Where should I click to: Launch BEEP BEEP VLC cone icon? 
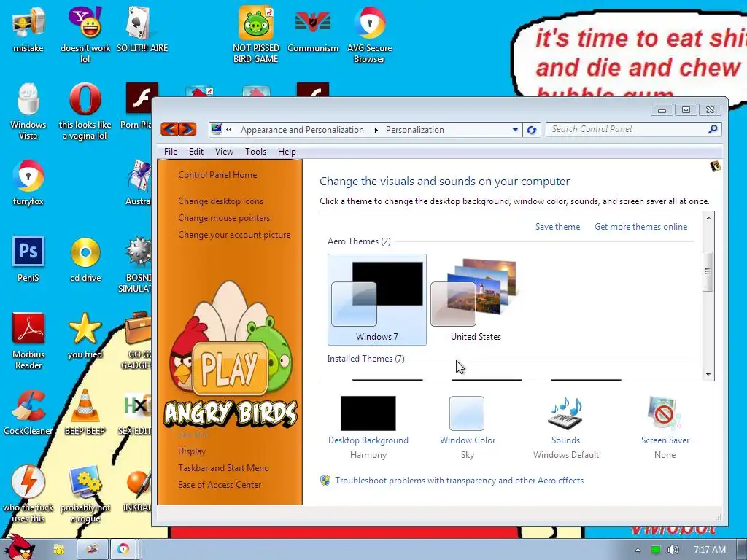(x=85, y=412)
